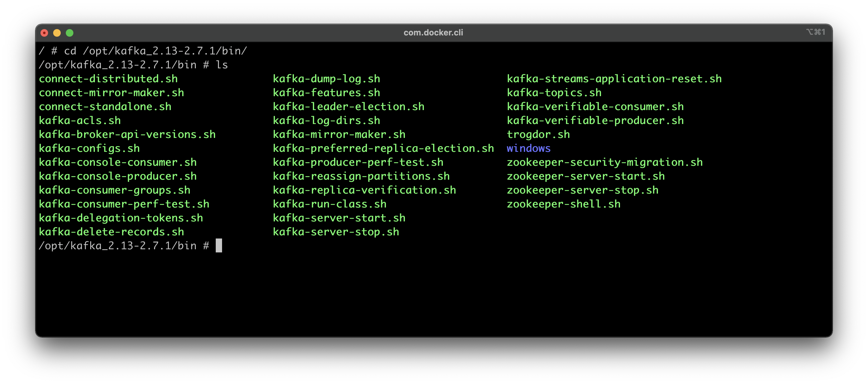868x384 pixels.
Task: Click kafka-console-consumer.sh filename
Action: (x=118, y=162)
